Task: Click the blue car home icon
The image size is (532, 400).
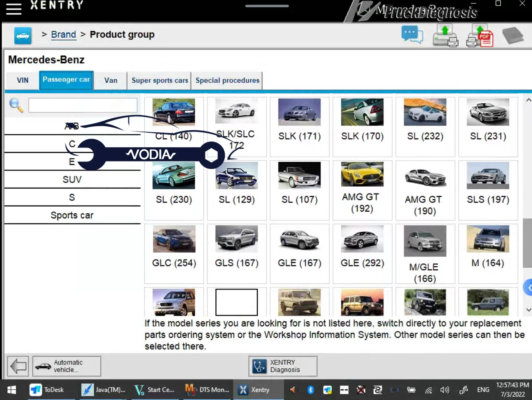Action: 23,36
